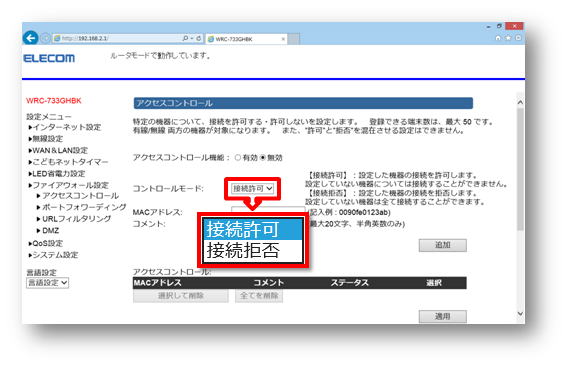
Task: Click the browser forward arrow button
Action: (x=45, y=38)
